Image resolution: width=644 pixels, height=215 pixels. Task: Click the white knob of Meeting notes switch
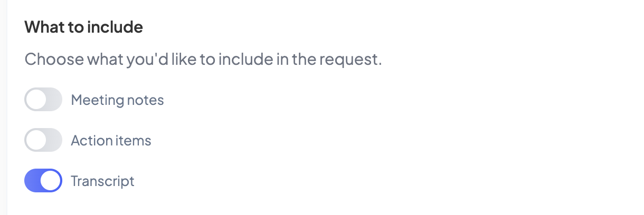click(36, 100)
